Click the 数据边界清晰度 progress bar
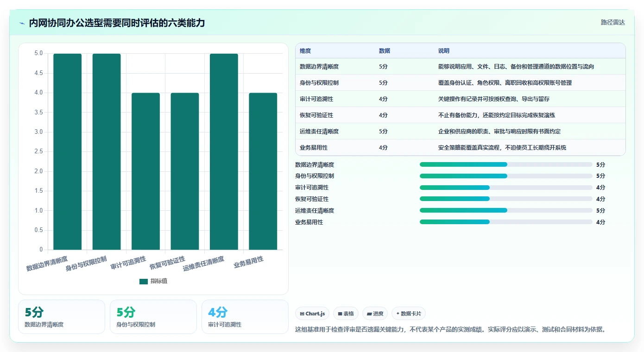This screenshot has height=352, width=644. [506, 164]
